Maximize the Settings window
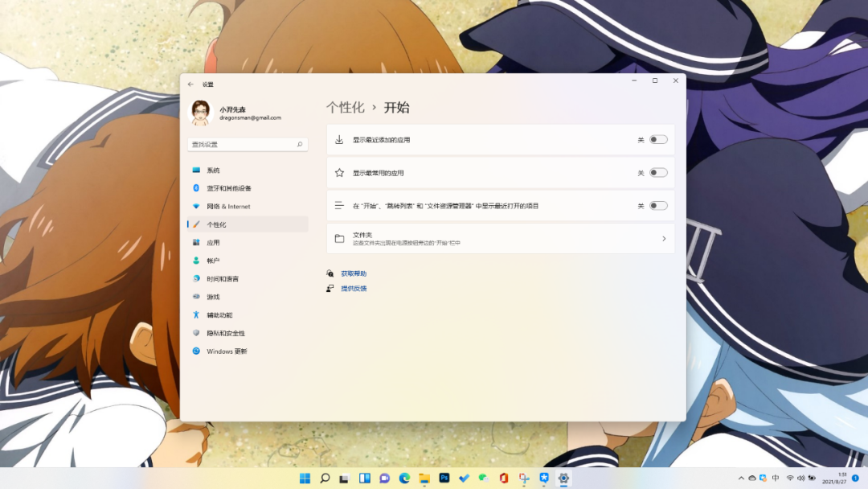This screenshot has height=489, width=868. 655,81
